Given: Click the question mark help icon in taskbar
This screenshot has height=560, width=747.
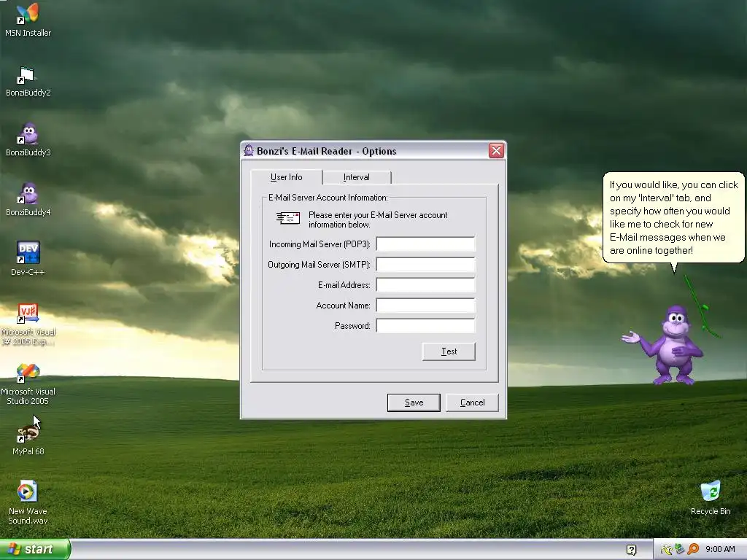Looking at the screenshot, I should pyautogui.click(x=632, y=550).
